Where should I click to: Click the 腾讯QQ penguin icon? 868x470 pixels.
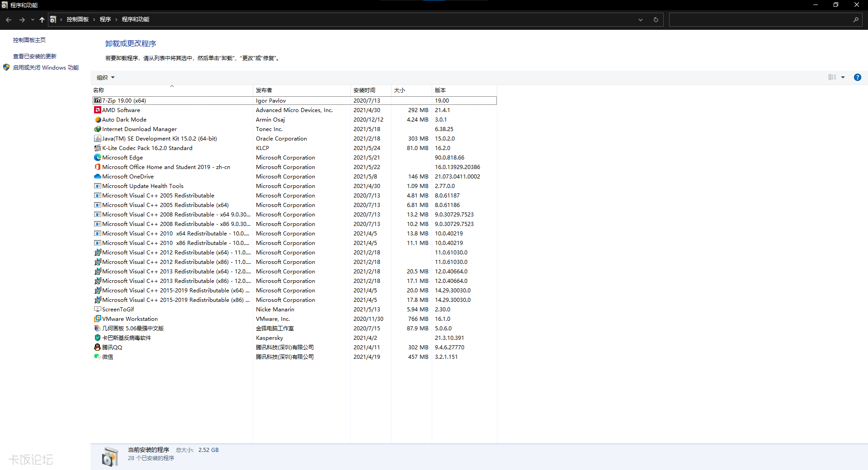(97, 348)
